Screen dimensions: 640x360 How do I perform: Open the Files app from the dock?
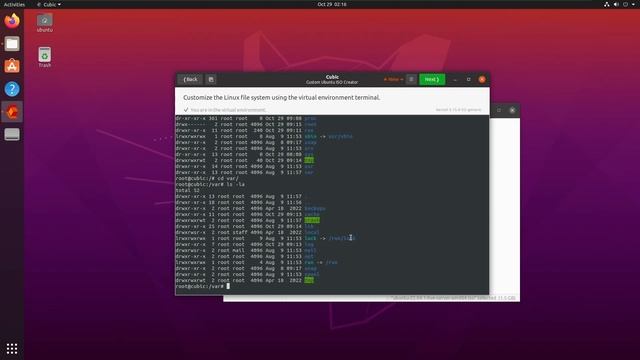pyautogui.click(x=12, y=44)
